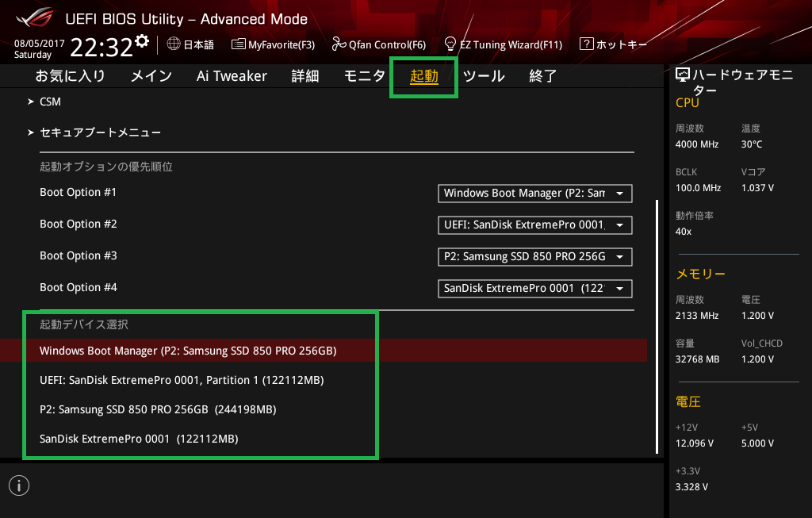Click the ROG logo in header

35,17
